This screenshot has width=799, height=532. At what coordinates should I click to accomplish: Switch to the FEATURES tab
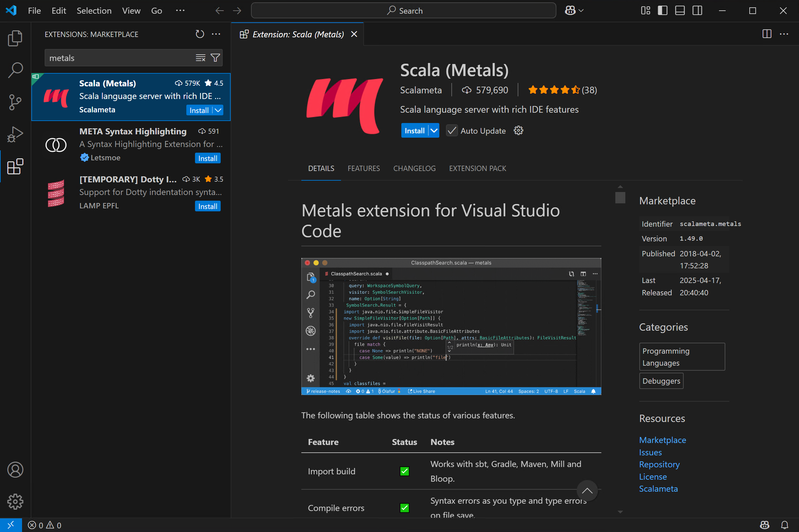coord(364,168)
